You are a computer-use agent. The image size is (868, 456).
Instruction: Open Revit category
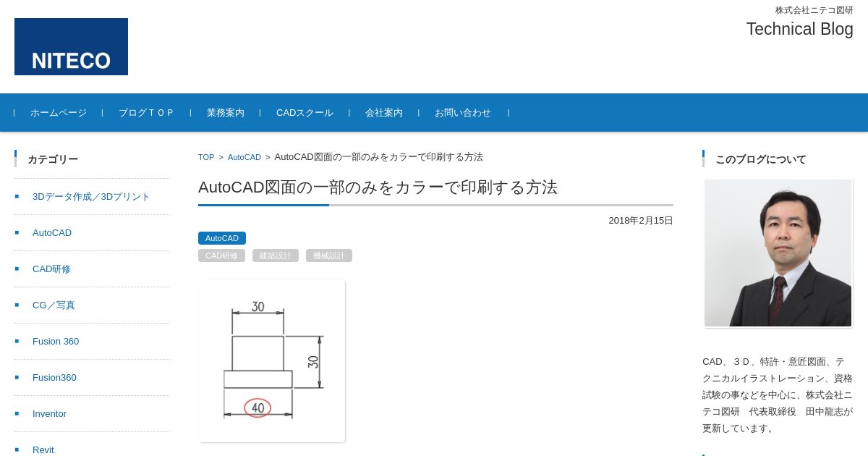[x=43, y=449]
